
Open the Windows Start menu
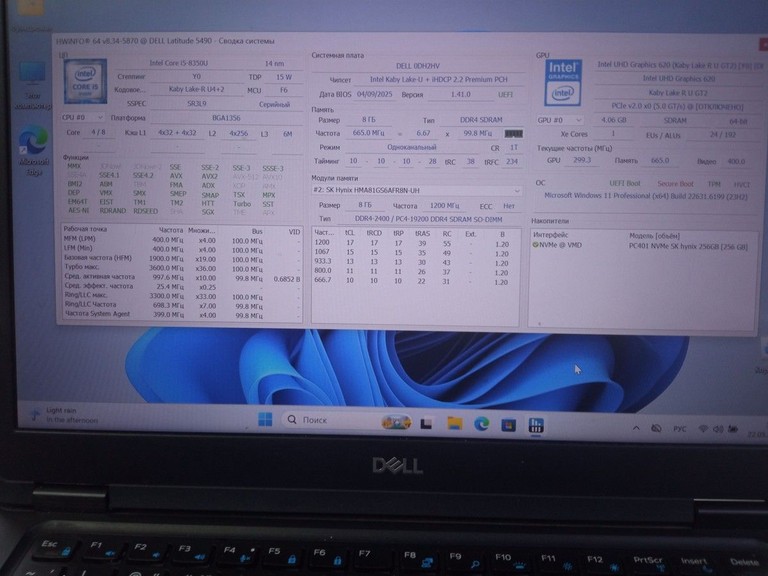pyautogui.click(x=265, y=419)
